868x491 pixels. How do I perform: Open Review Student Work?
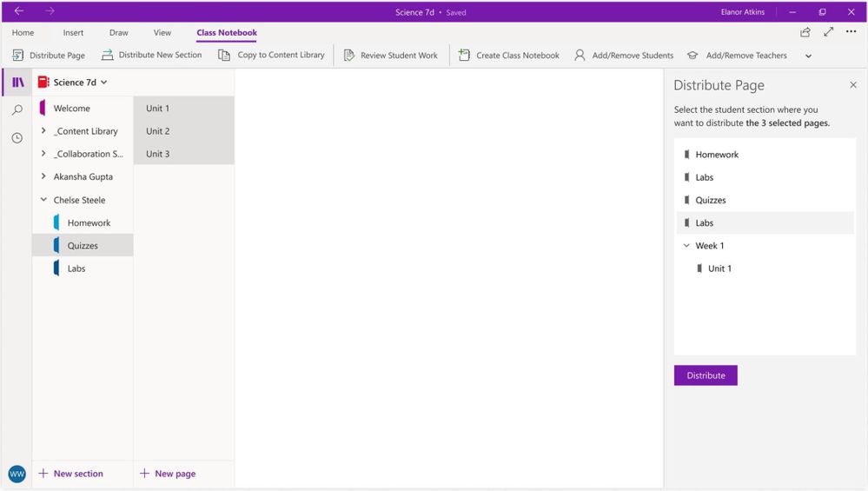coord(391,56)
